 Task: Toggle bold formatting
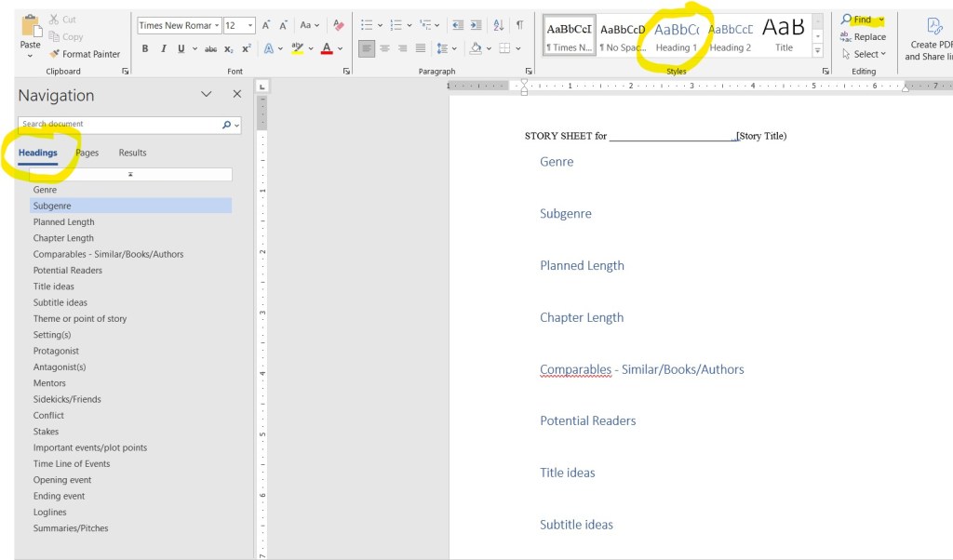tap(145, 48)
